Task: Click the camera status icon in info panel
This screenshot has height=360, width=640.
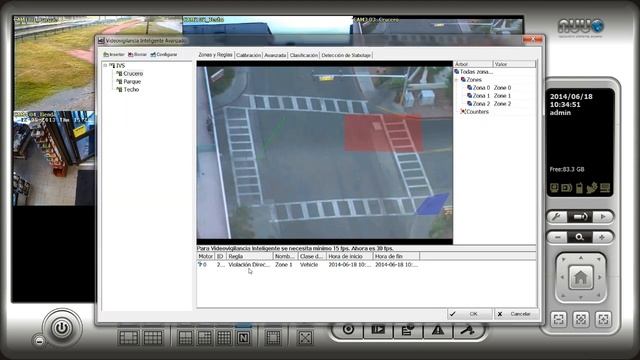Action: (567, 188)
